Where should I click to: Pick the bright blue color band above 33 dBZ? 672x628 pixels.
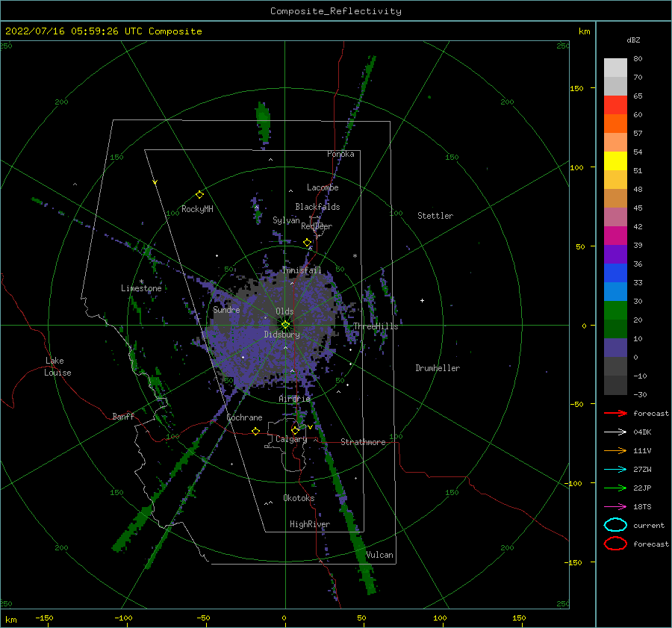[x=615, y=273]
